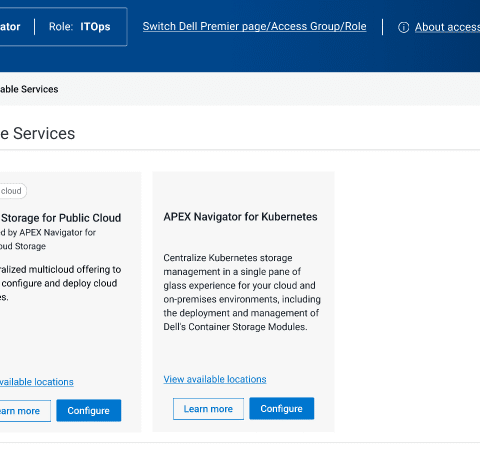The image size is (480, 449).
Task: Click Learn more for APEX Navigator for Kubernetes
Action: pyautogui.click(x=208, y=409)
